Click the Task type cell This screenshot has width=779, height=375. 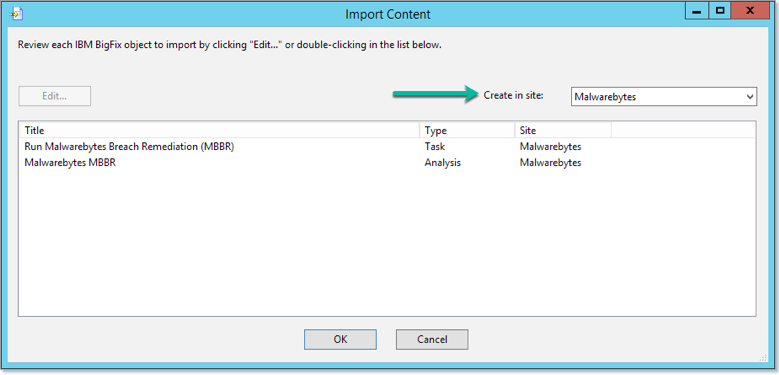click(435, 147)
